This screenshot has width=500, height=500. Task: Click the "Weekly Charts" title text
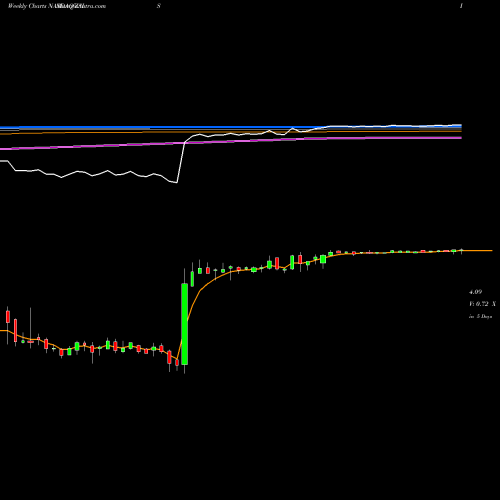click(x=28, y=6)
